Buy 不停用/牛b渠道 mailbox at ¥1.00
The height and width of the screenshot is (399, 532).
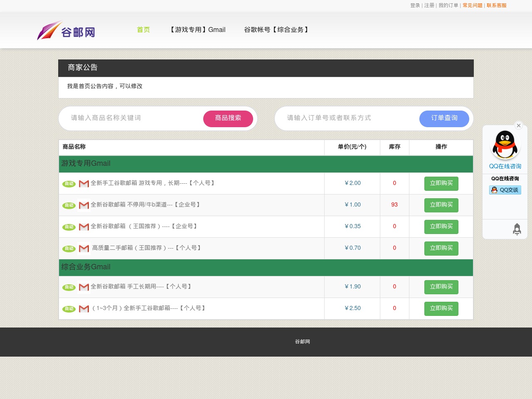point(441,205)
